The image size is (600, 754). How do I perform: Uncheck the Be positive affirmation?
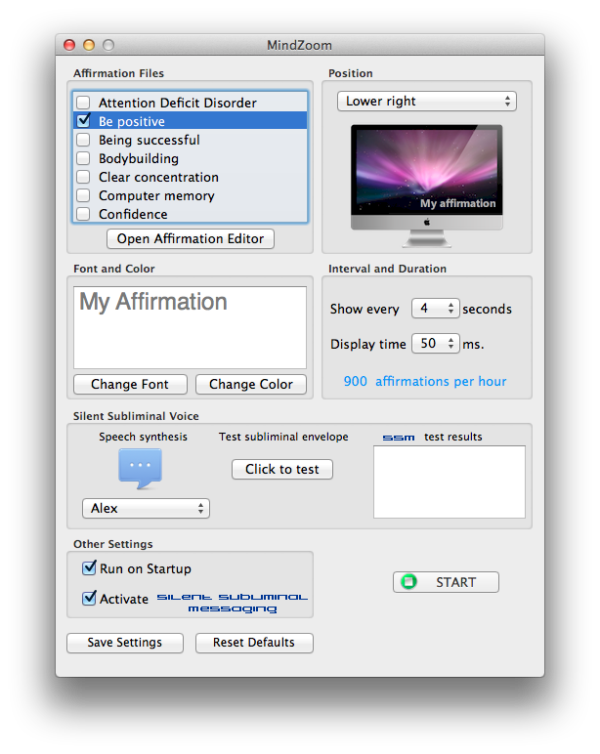click(84, 121)
